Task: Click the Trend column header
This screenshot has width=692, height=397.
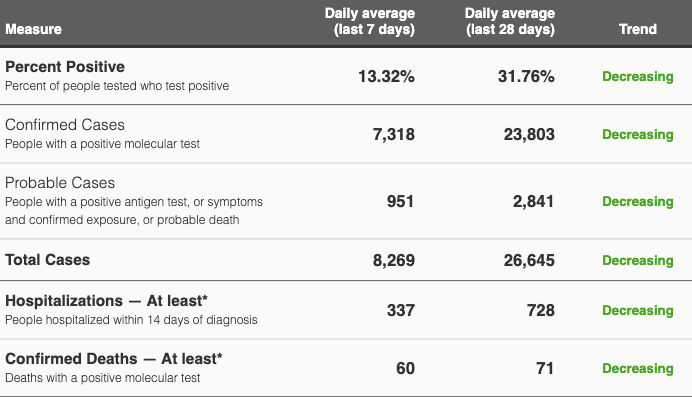Action: click(638, 29)
